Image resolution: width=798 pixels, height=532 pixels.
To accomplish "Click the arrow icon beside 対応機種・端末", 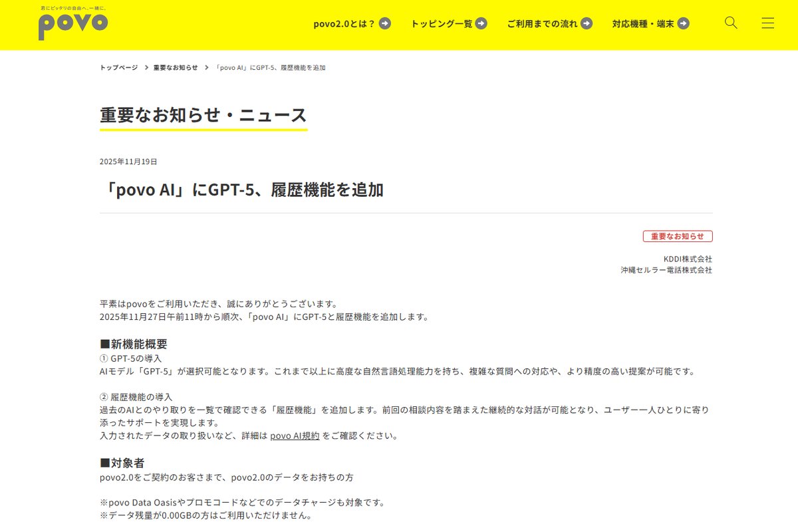I will click(683, 23).
